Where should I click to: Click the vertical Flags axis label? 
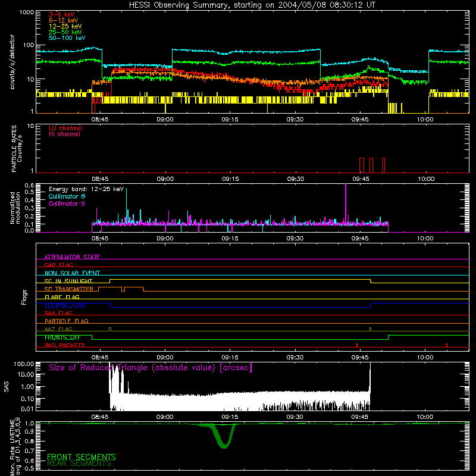pos(24,297)
